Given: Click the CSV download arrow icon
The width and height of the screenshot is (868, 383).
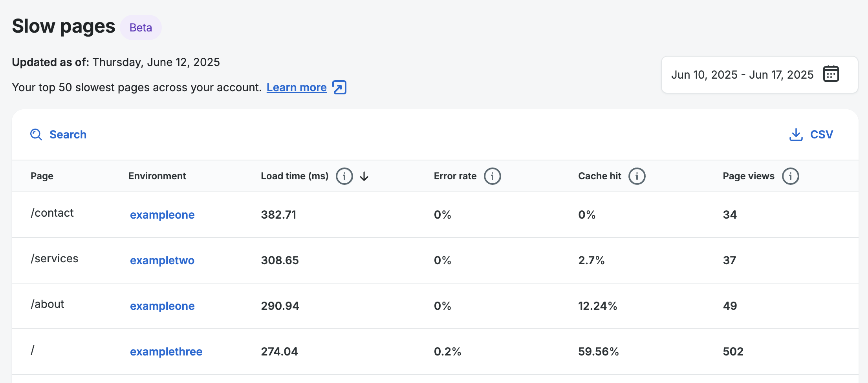Looking at the screenshot, I should coord(796,134).
